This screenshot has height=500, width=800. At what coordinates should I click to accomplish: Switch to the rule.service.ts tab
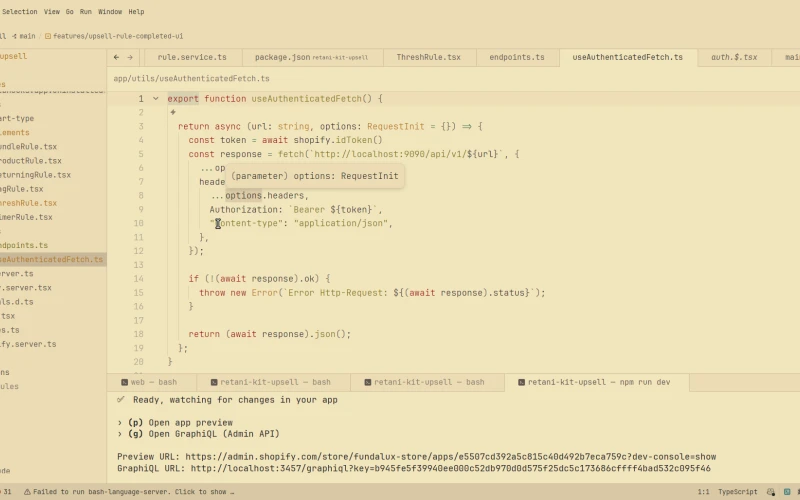click(x=192, y=57)
